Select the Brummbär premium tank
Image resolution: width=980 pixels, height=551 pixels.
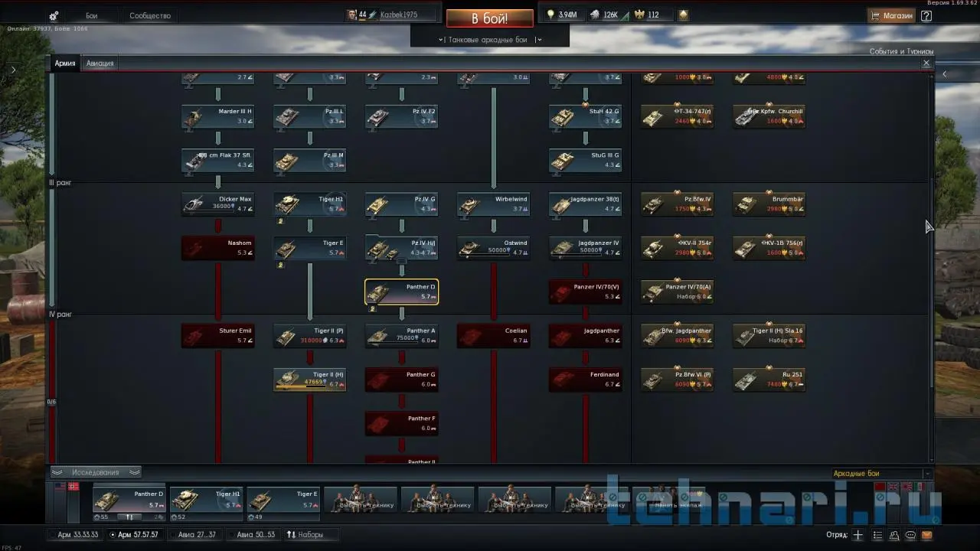[x=769, y=204]
